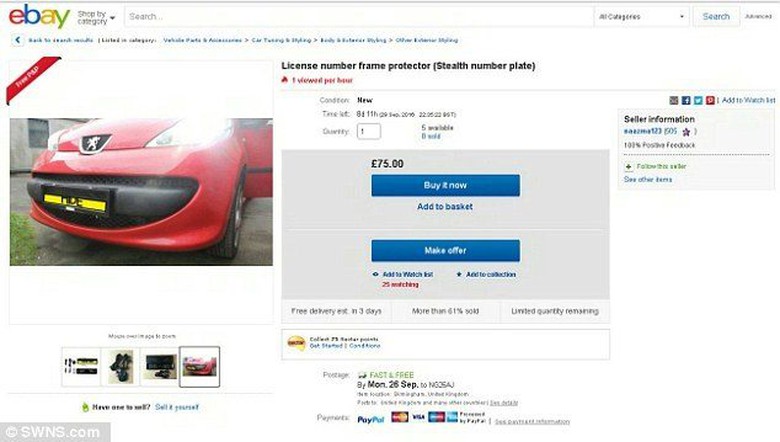
Task: Open the Shop by category dropdown
Action: 96,16
